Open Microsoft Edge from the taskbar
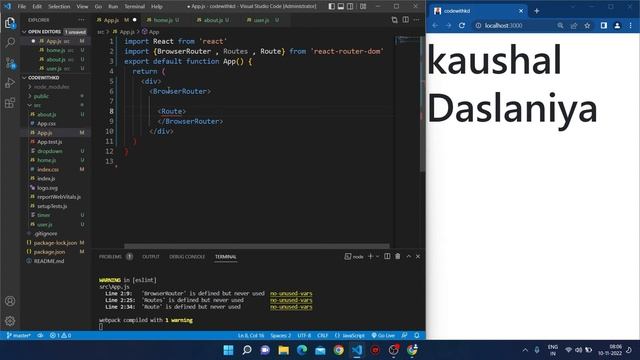The height and width of the screenshot is (360, 640). (302, 350)
